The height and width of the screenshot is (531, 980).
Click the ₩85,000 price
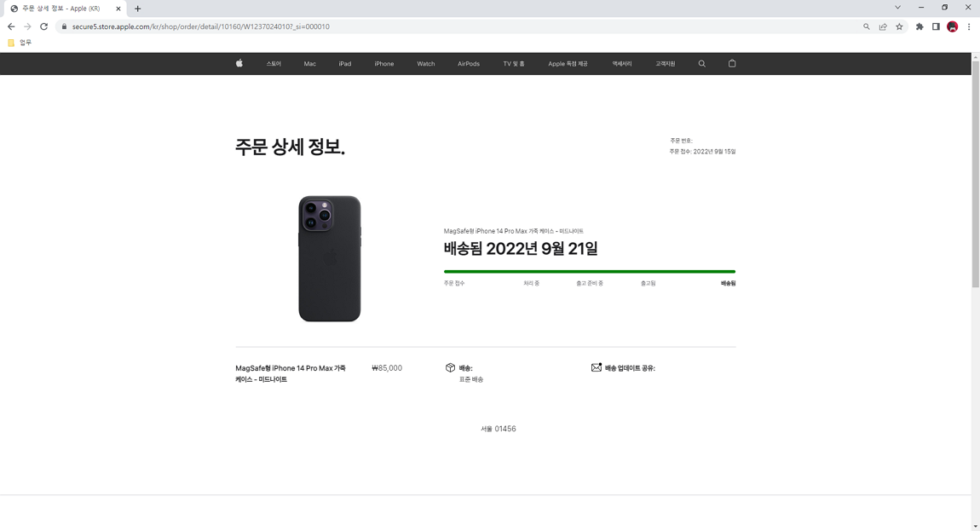point(387,367)
